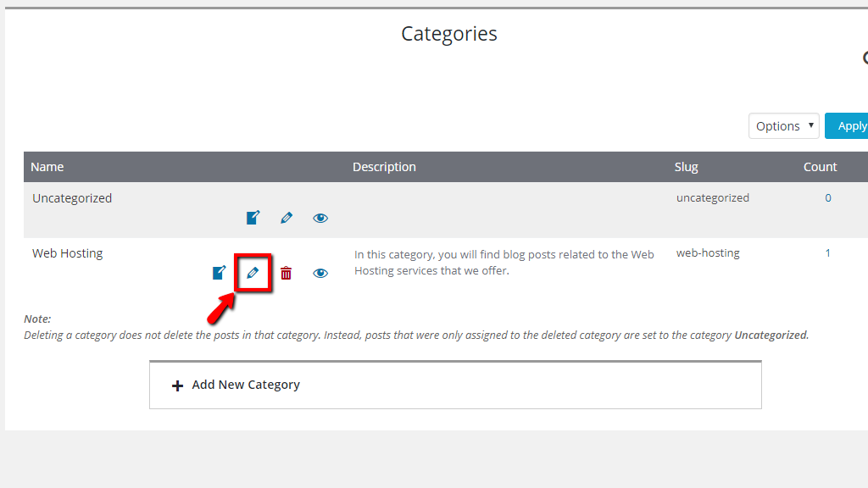Click the Note about deleting a category
The height and width of the screenshot is (488, 868).
(416, 327)
